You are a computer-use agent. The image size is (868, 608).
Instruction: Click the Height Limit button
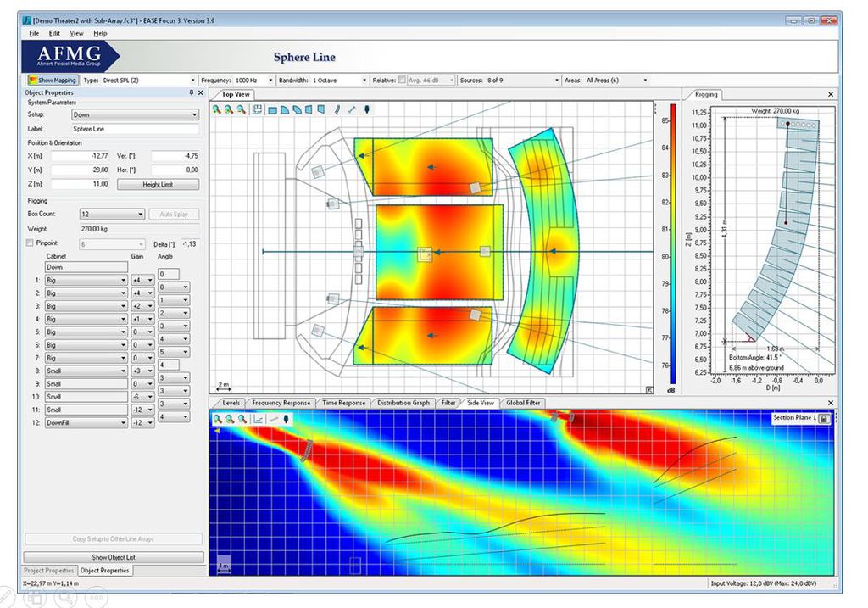point(159,184)
